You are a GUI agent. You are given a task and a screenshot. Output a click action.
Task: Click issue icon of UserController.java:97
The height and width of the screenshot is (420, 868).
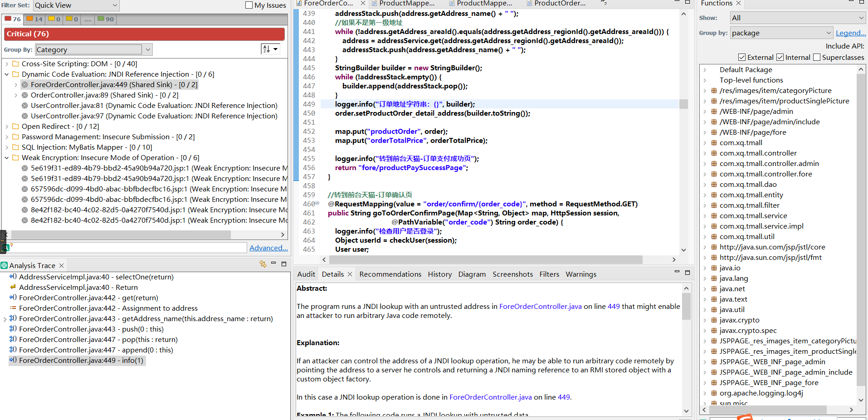[x=25, y=116]
